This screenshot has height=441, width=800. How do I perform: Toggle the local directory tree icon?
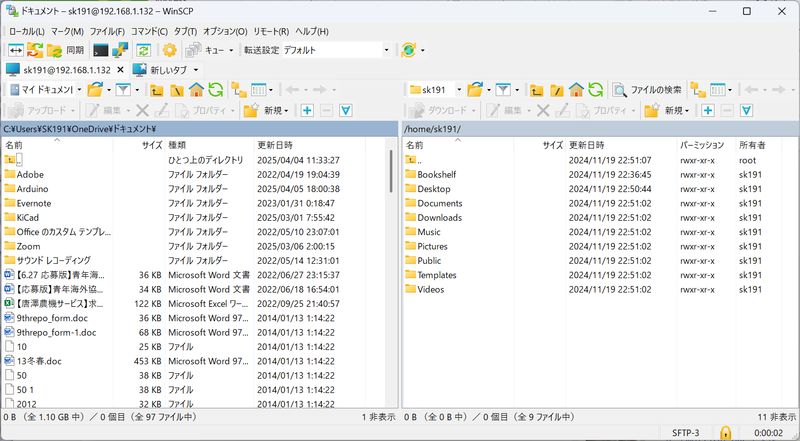pyautogui.click(x=239, y=90)
